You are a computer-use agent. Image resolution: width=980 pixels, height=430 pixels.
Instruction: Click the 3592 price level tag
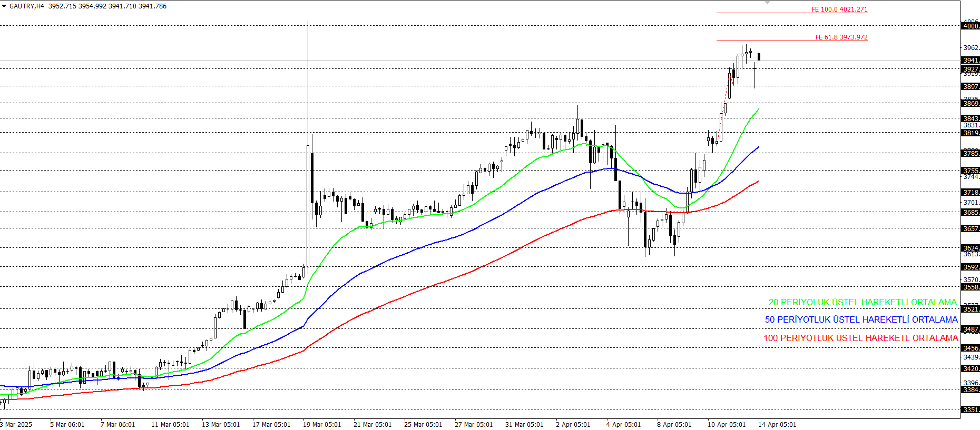(x=971, y=267)
